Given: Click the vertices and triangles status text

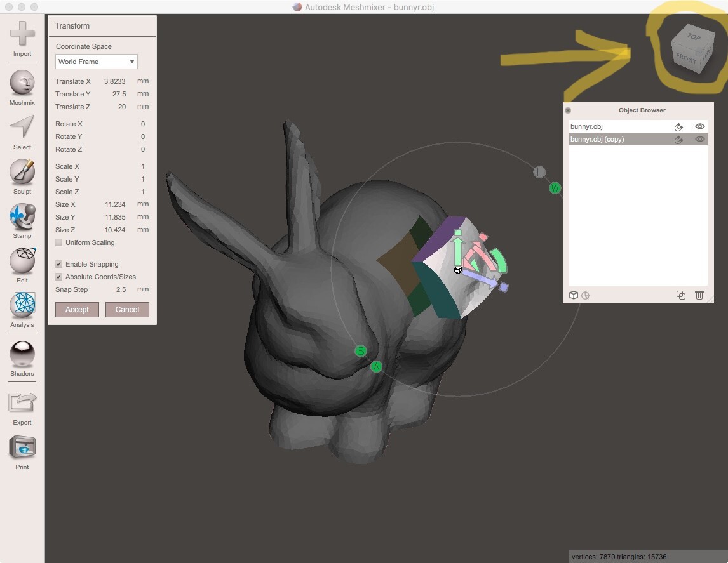Looking at the screenshot, I should click(x=619, y=557).
